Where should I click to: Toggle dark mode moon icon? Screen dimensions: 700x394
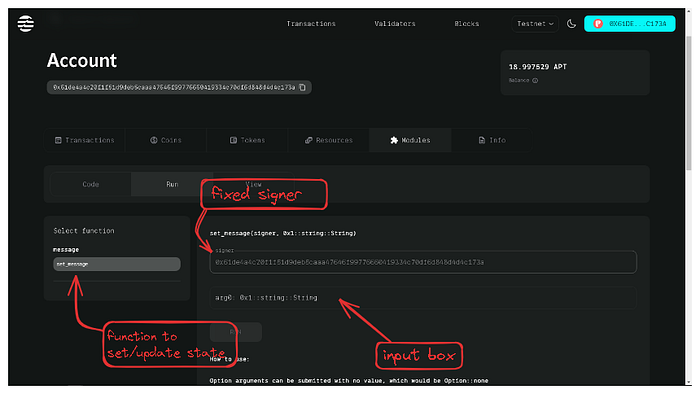(571, 24)
